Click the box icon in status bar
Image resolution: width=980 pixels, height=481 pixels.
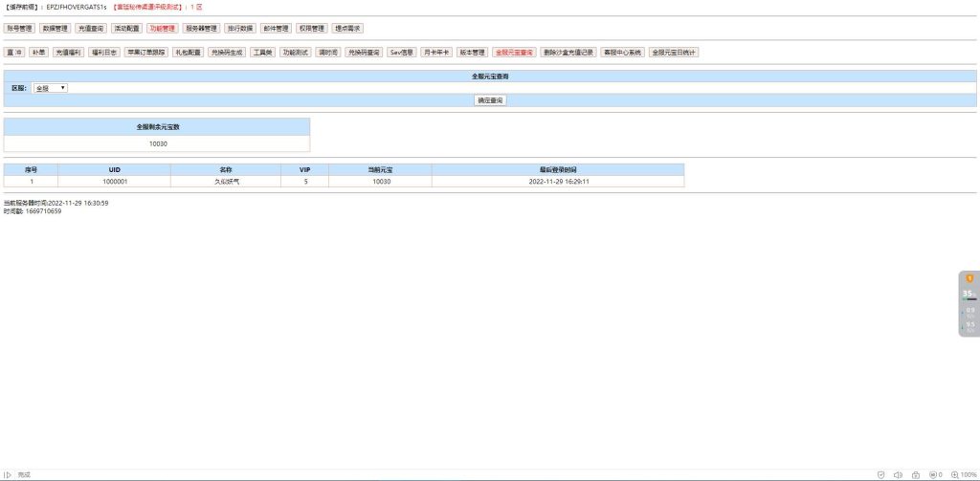pos(916,474)
